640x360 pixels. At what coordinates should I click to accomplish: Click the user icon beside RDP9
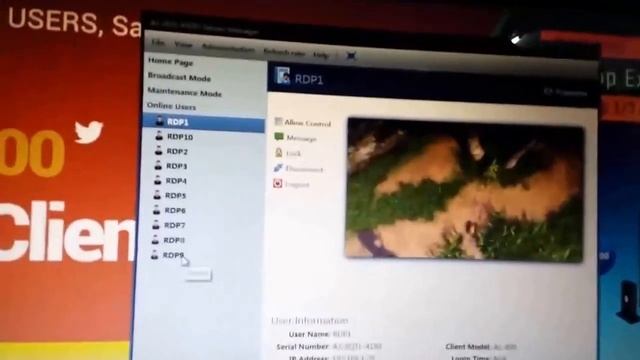tap(154, 255)
